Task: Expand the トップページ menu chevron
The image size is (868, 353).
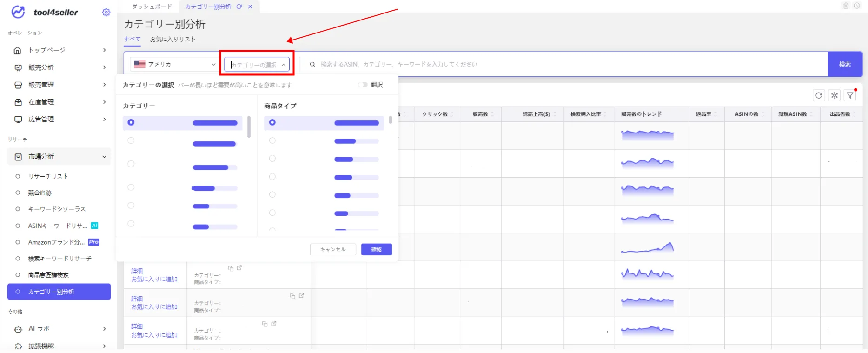Action: (x=104, y=50)
